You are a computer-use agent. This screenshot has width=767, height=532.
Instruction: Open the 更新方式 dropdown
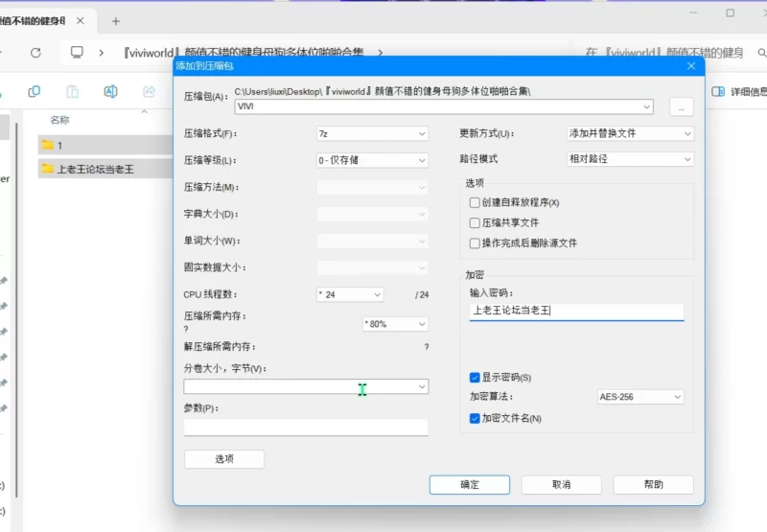coord(630,133)
